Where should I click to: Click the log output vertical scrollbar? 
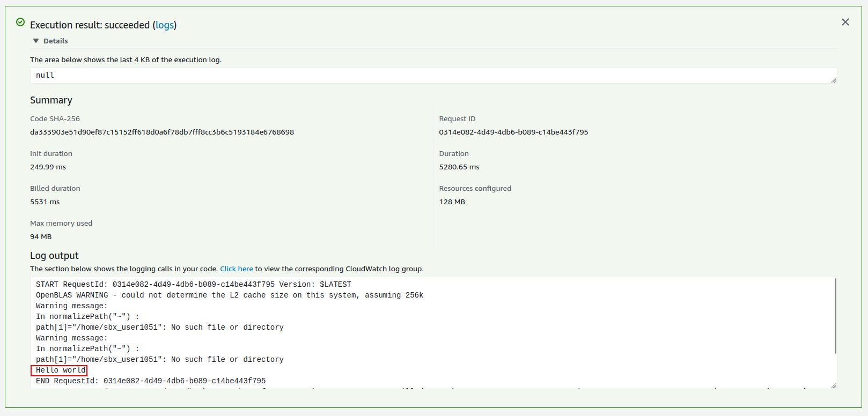pos(835,316)
